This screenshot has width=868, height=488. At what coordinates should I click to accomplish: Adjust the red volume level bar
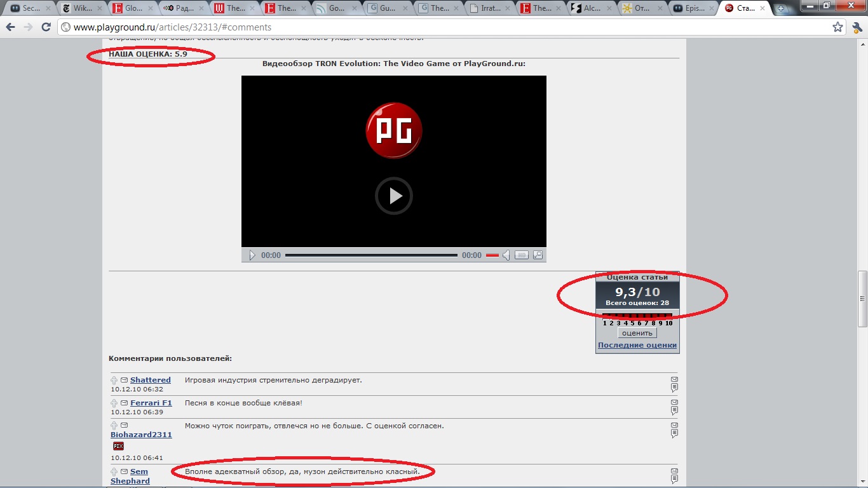(492, 255)
